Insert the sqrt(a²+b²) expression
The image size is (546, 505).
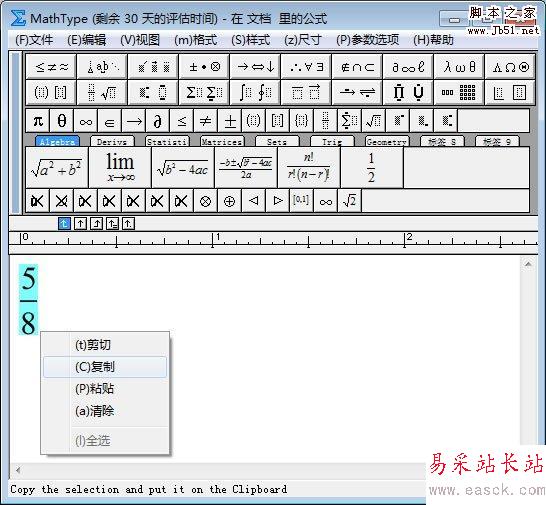[x=57, y=168]
